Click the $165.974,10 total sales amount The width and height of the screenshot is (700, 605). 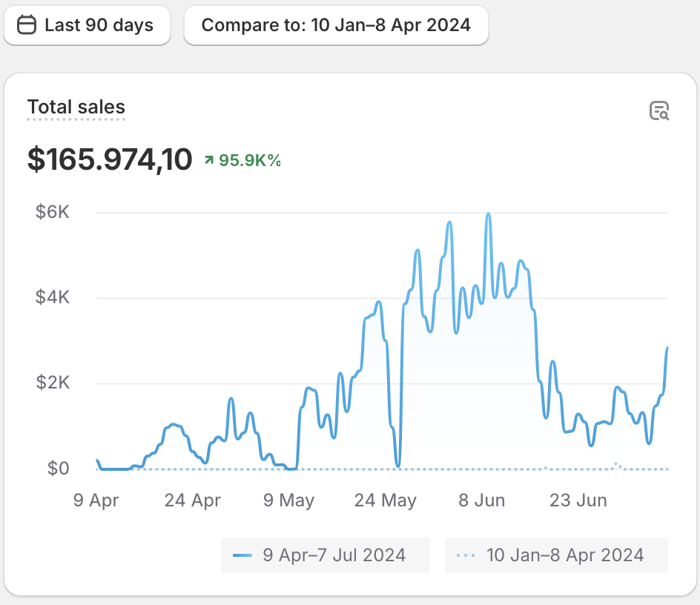point(110,159)
